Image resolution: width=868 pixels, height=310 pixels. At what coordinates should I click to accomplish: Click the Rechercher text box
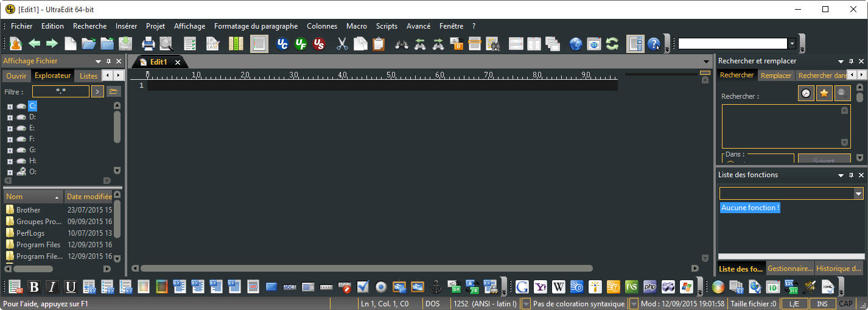[x=786, y=126]
